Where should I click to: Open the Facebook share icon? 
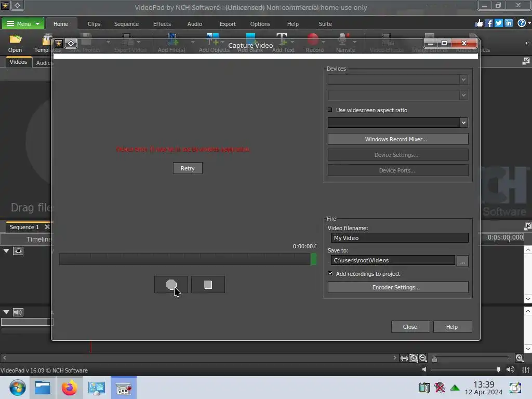pos(488,23)
